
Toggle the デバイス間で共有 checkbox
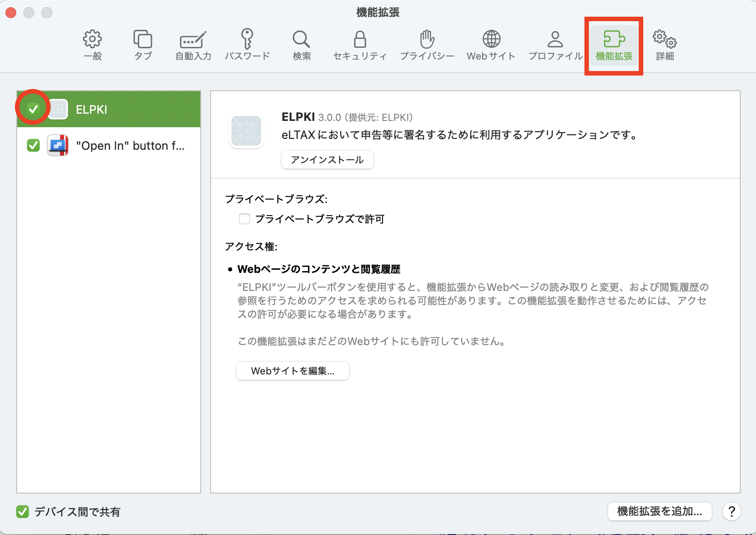click(23, 512)
